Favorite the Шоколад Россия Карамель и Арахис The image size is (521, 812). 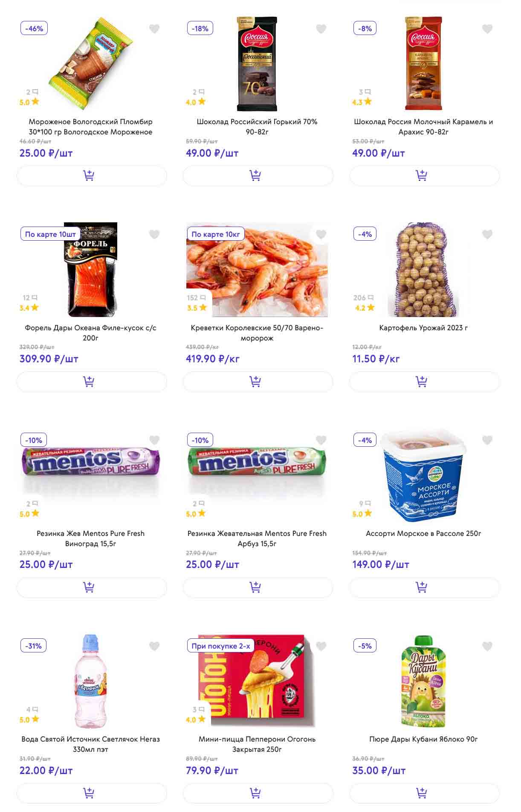(x=487, y=29)
